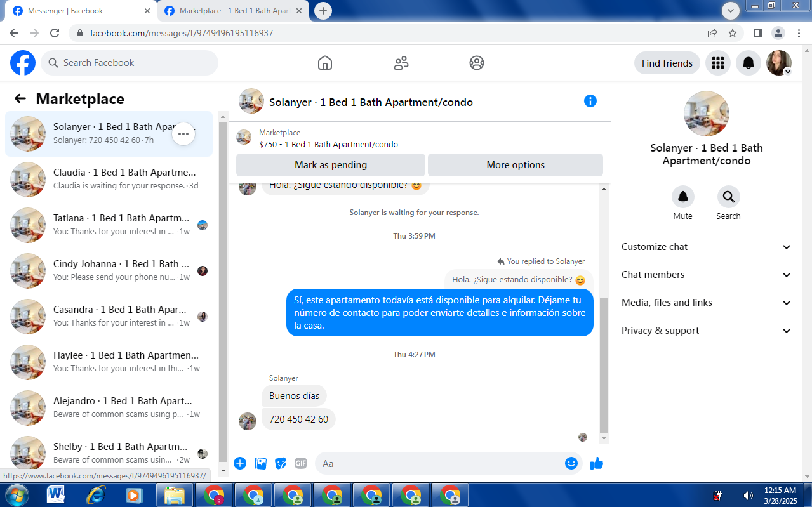Open File Explorer folder on taskbar
Screen dimensions: 812x507
(x=174, y=494)
